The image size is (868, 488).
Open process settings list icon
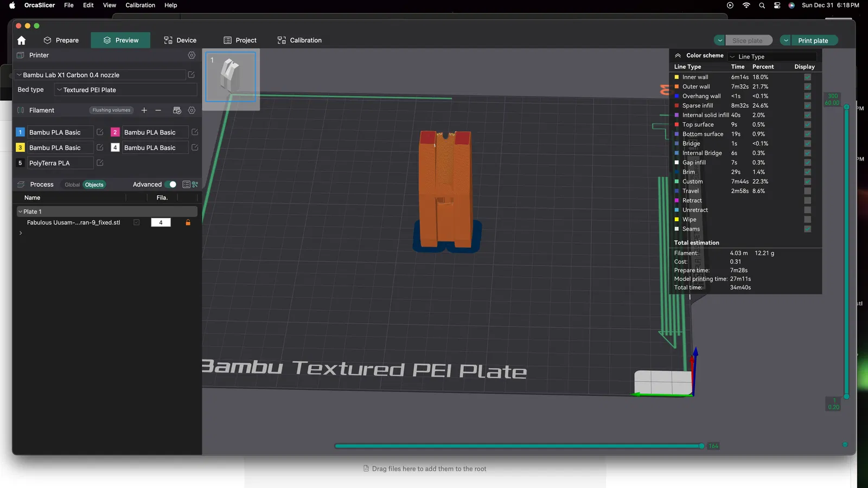tap(186, 184)
